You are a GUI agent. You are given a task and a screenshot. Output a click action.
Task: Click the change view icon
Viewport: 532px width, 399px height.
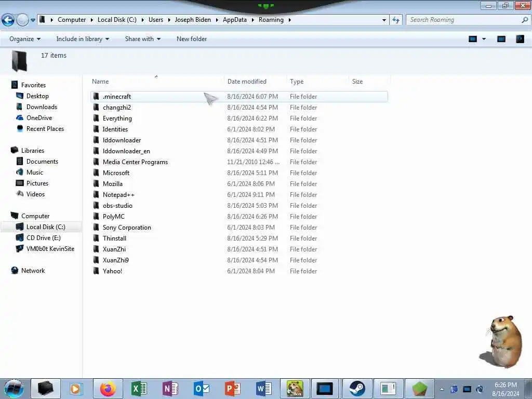[473, 39]
